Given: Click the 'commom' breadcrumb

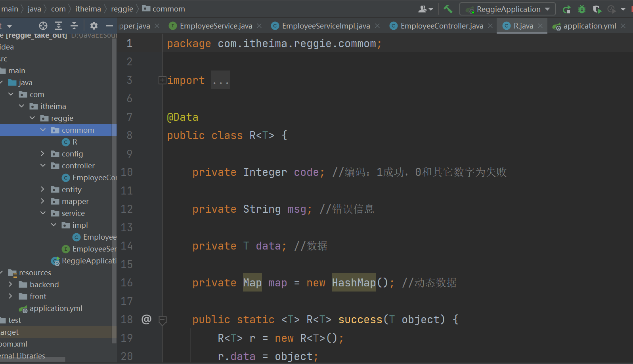Looking at the screenshot, I should tap(164, 9).
